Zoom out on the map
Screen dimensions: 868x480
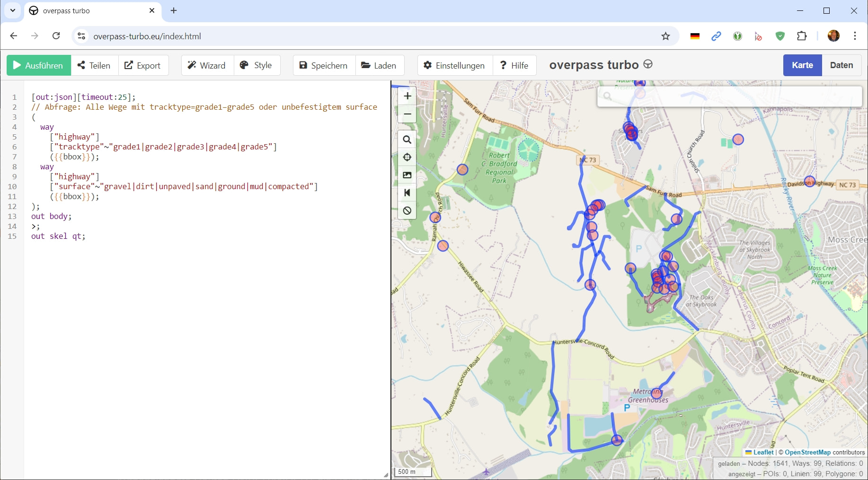pos(407,114)
